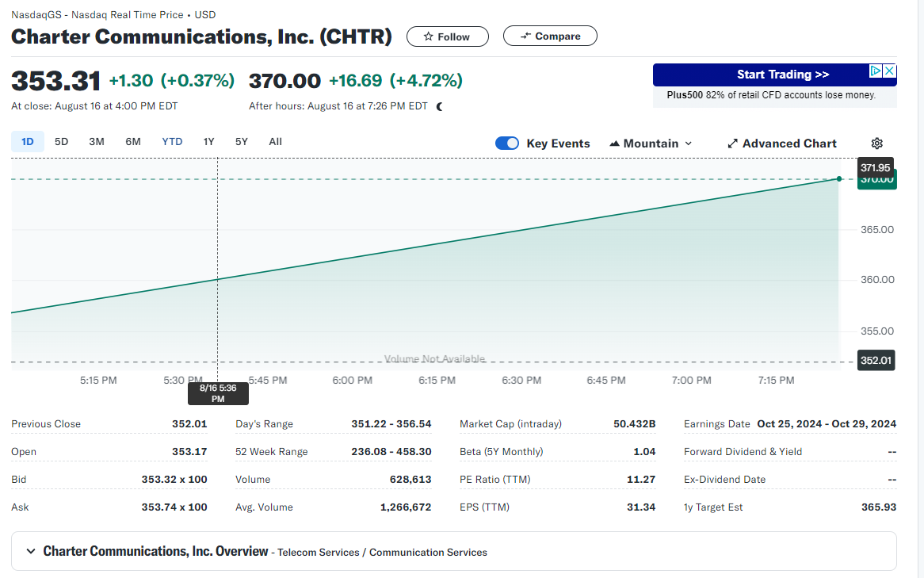
Task: Follow Charter Communications stock
Action: tap(447, 36)
